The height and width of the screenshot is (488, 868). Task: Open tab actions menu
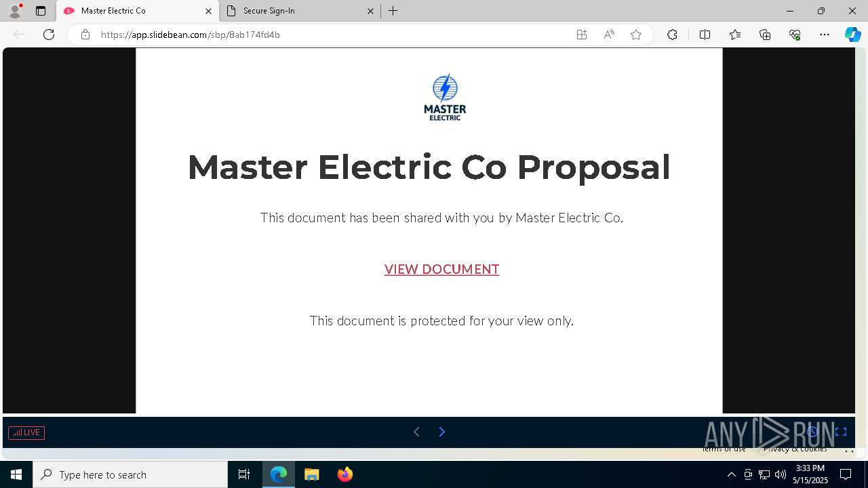[41, 11]
